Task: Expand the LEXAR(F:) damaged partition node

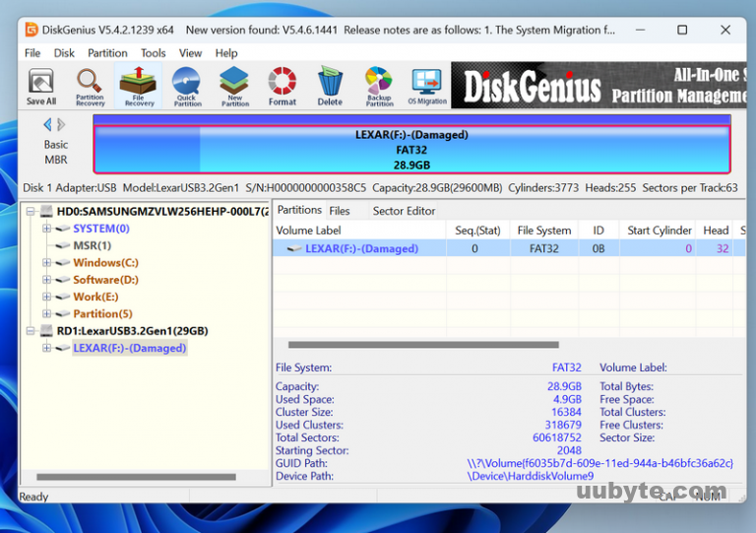Action: pos(47,348)
